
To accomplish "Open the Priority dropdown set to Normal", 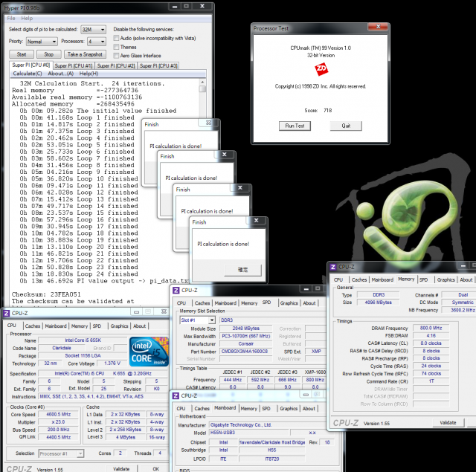I will pos(42,42).
